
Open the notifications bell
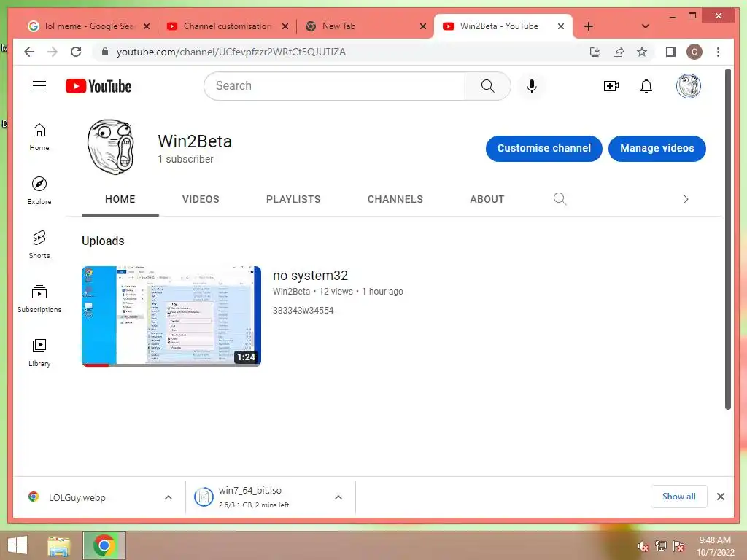coord(646,86)
